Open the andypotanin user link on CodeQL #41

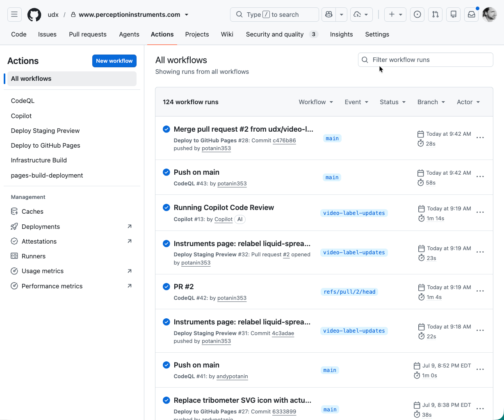pos(232,376)
